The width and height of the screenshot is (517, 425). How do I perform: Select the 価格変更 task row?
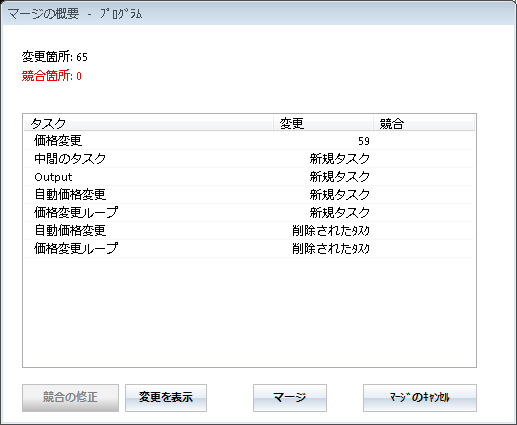point(249,141)
